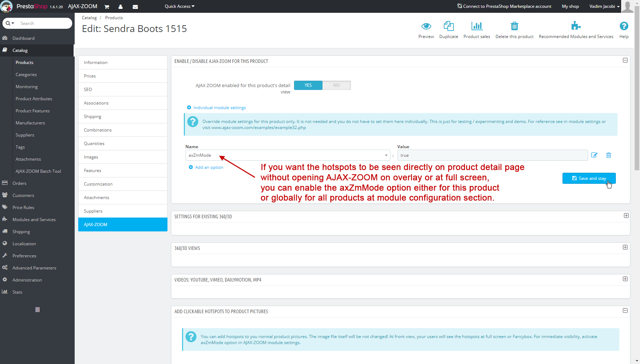Click the search magnifier dropdown icon

10,23
